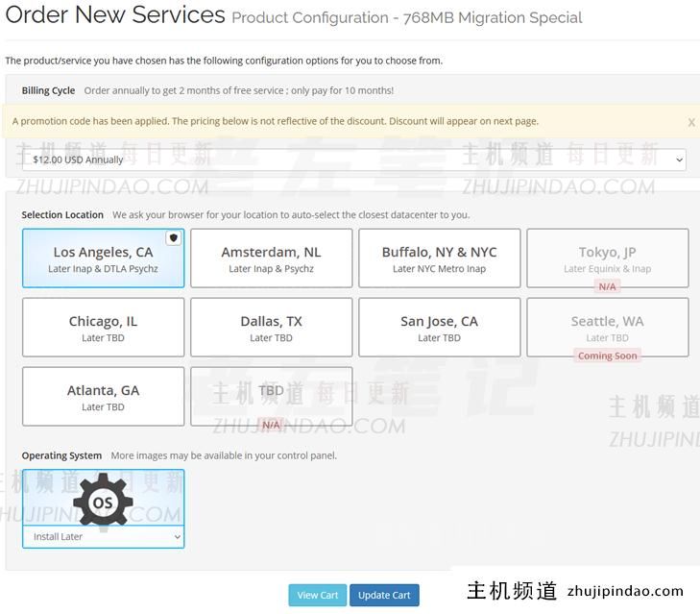Click the Tokyo, JP location card
Image resolution: width=700 pixels, height=614 pixels.
click(x=607, y=256)
